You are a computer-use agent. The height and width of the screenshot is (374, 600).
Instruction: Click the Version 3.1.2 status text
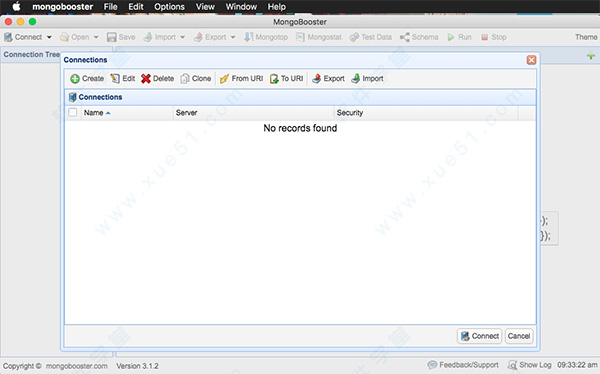click(137, 366)
